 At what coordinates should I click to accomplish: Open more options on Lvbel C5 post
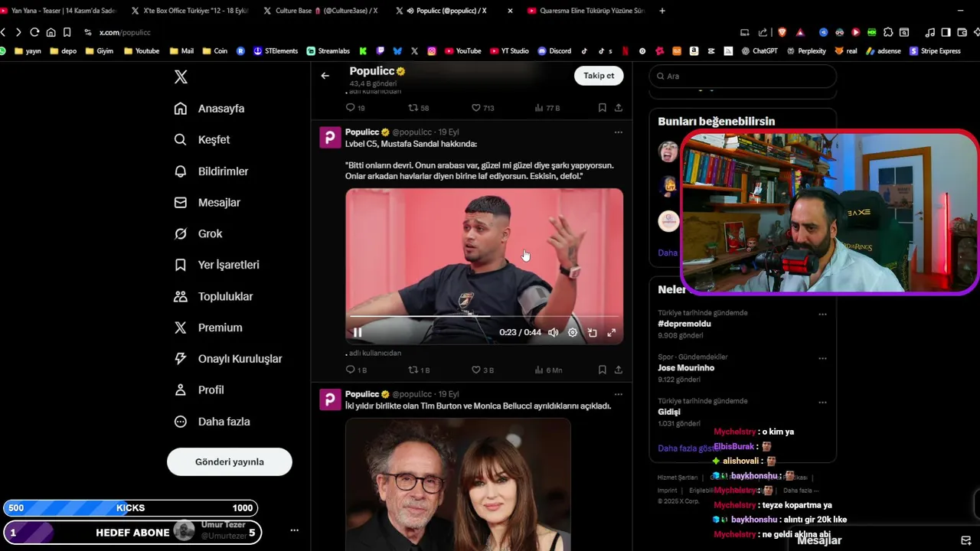[618, 132]
